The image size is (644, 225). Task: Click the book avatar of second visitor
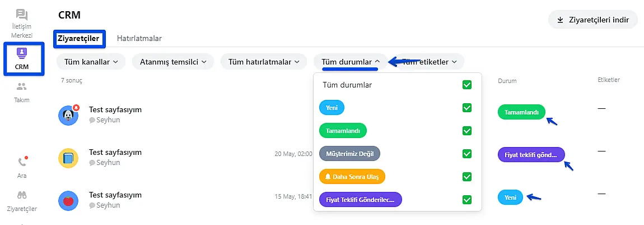pos(68,158)
